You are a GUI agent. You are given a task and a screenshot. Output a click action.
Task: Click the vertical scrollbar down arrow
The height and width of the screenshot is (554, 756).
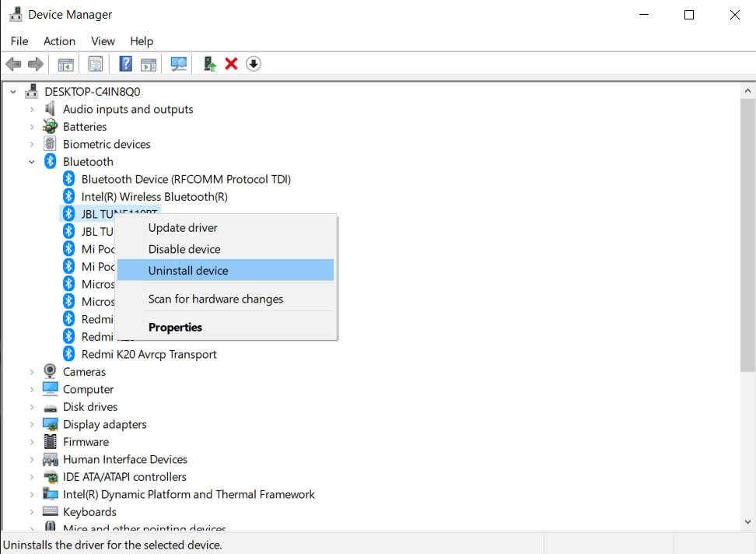747,522
